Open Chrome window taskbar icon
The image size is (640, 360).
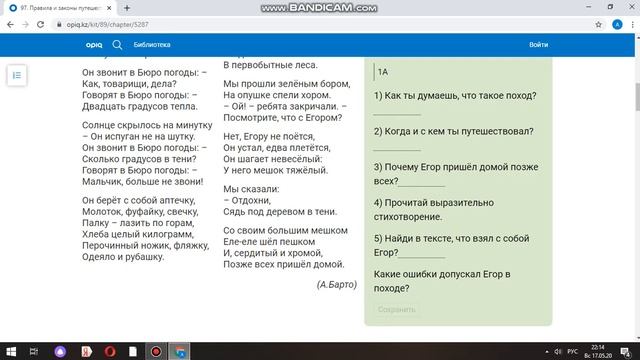point(180,351)
